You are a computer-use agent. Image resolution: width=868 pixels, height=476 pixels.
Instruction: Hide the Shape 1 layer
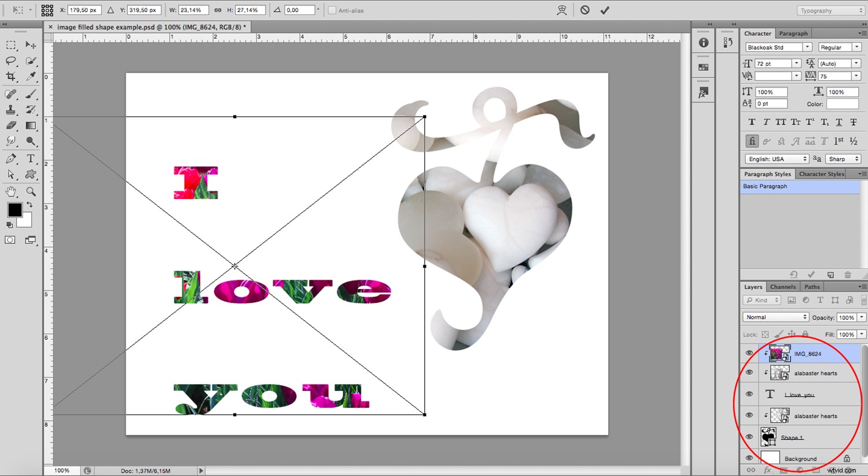pos(749,437)
